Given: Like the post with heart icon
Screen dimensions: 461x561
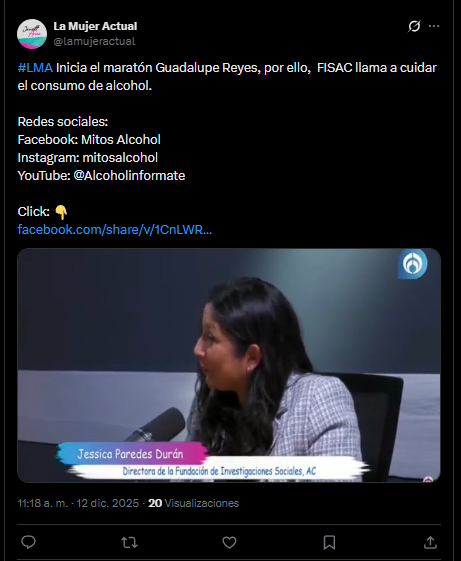Looking at the screenshot, I should 229,542.
